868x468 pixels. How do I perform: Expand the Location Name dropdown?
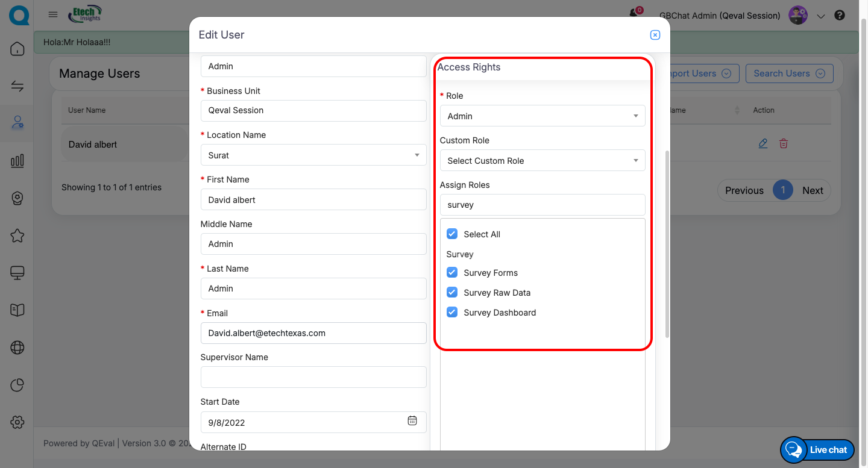coord(313,155)
